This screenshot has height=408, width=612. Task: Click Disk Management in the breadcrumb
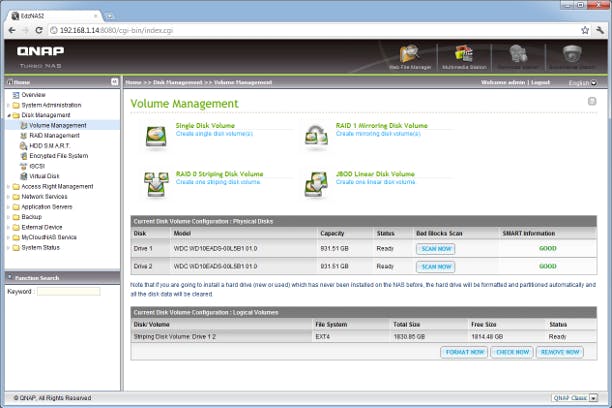pos(178,82)
